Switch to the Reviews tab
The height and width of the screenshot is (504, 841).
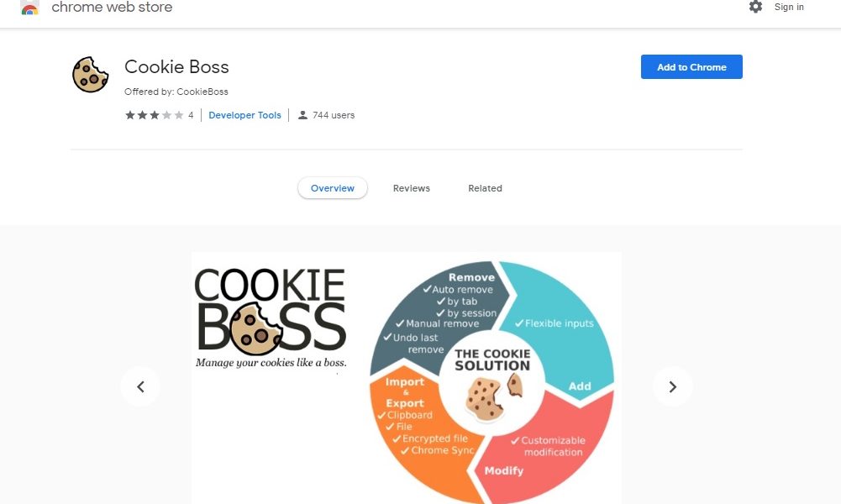(412, 188)
